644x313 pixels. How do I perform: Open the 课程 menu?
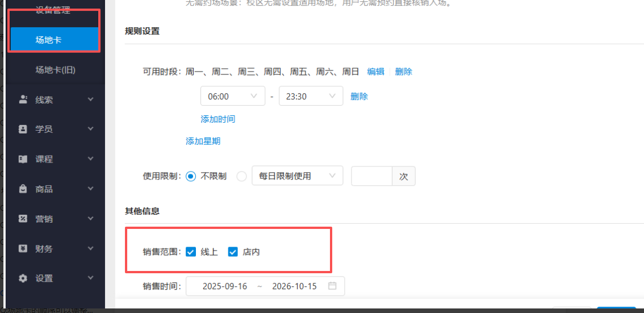tap(55, 159)
